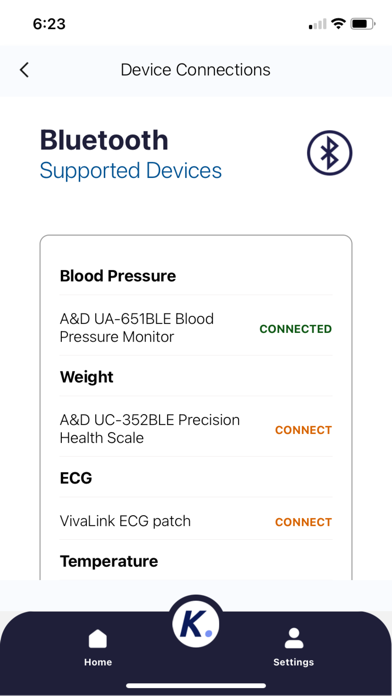392x696 pixels.
Task: Tap the Home house icon
Action: point(98,639)
